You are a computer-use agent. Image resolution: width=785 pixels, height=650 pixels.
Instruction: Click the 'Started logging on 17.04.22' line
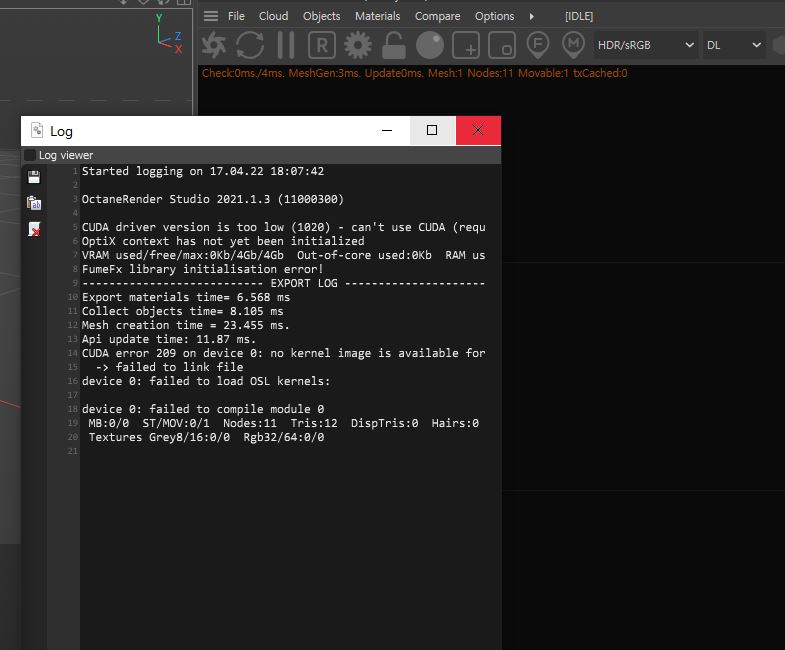(x=203, y=171)
